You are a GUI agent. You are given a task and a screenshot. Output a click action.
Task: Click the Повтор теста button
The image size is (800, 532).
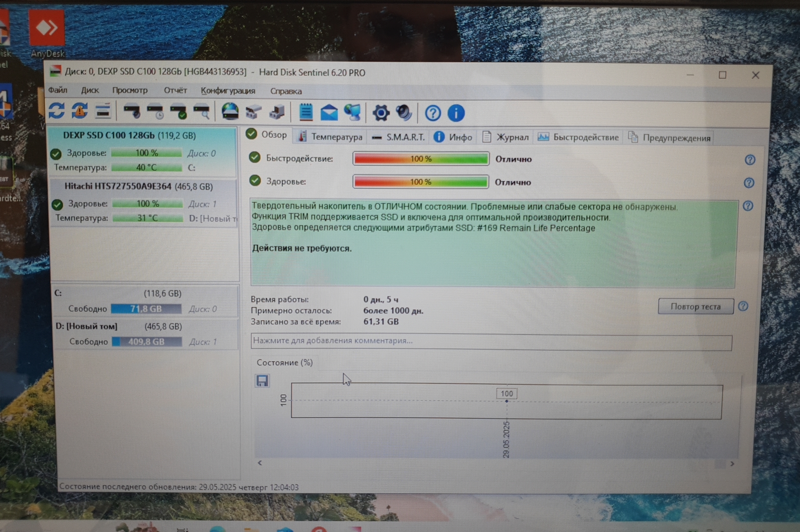[x=696, y=306]
